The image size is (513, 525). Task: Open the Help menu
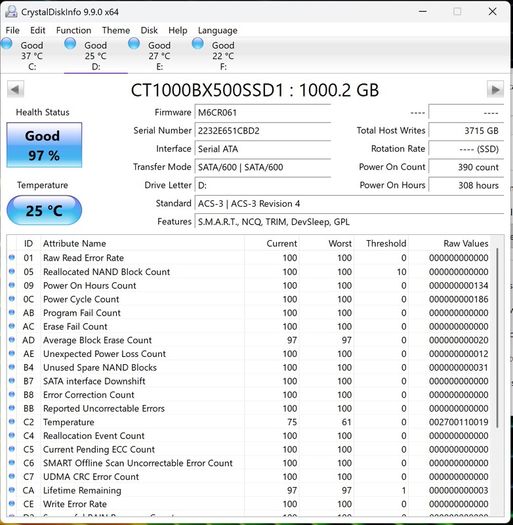pos(177,30)
